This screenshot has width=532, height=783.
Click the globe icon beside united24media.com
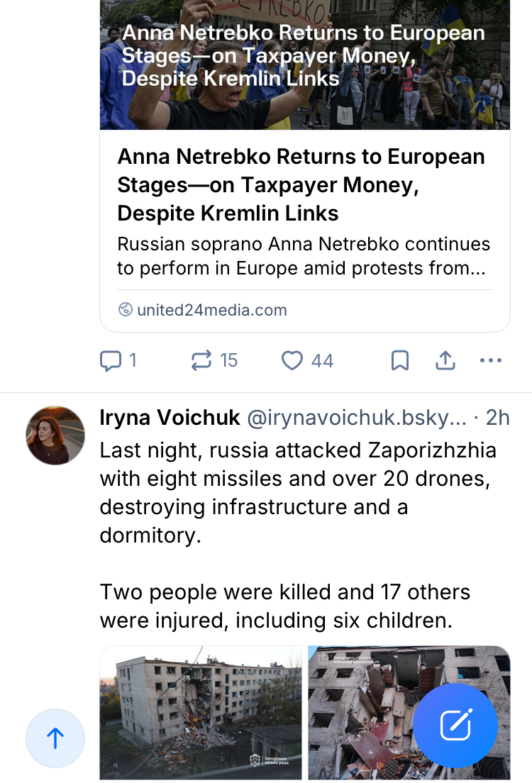click(x=126, y=310)
